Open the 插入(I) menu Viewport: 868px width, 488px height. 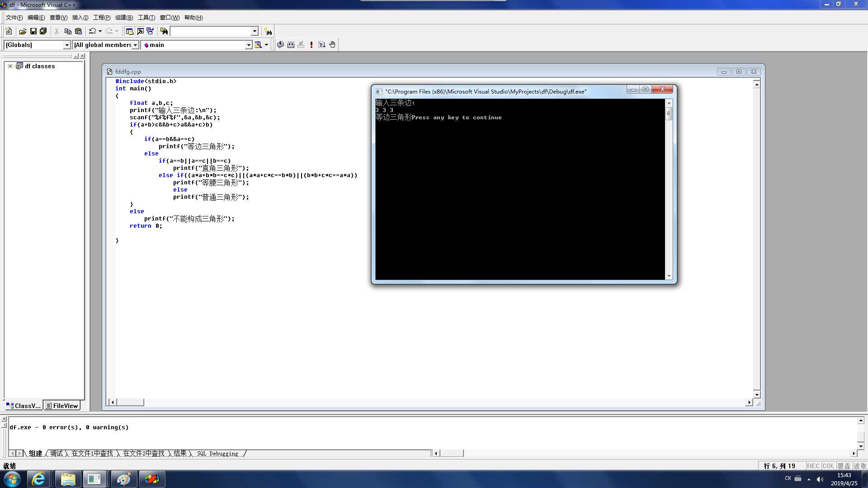point(80,18)
